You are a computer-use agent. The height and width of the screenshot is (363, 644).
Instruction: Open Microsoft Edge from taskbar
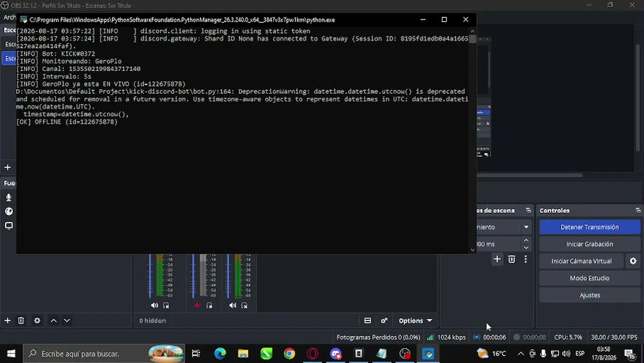tap(220, 354)
